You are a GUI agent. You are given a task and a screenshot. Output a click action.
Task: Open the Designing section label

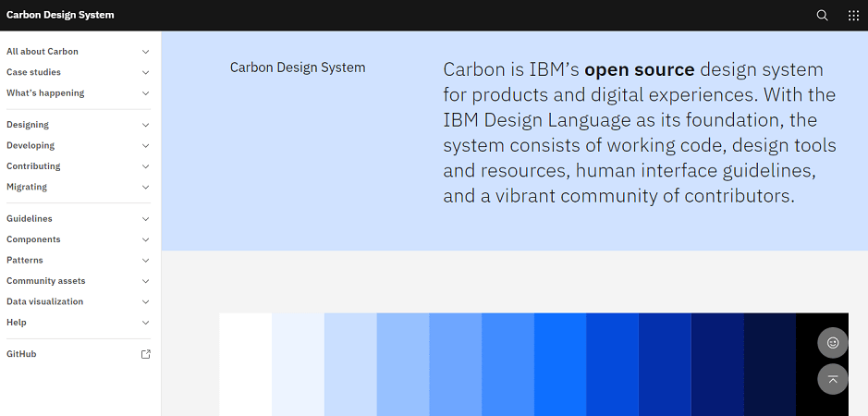[28, 125]
